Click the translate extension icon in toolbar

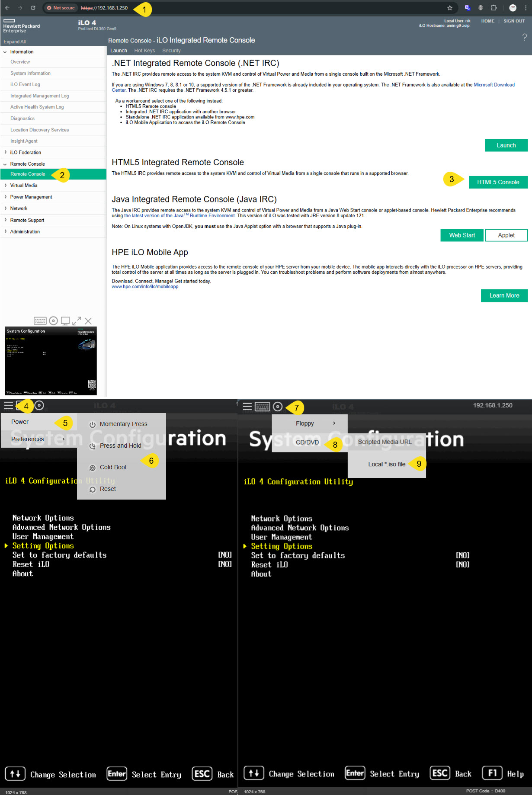(468, 8)
